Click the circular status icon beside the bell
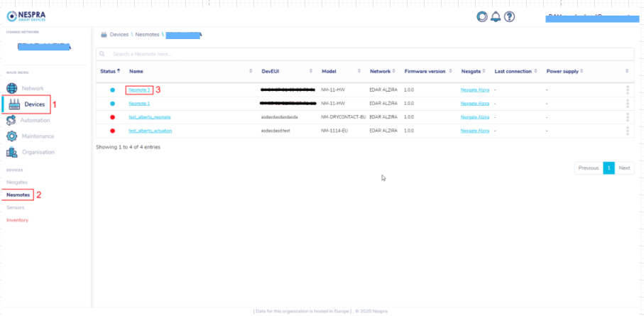 483,16
